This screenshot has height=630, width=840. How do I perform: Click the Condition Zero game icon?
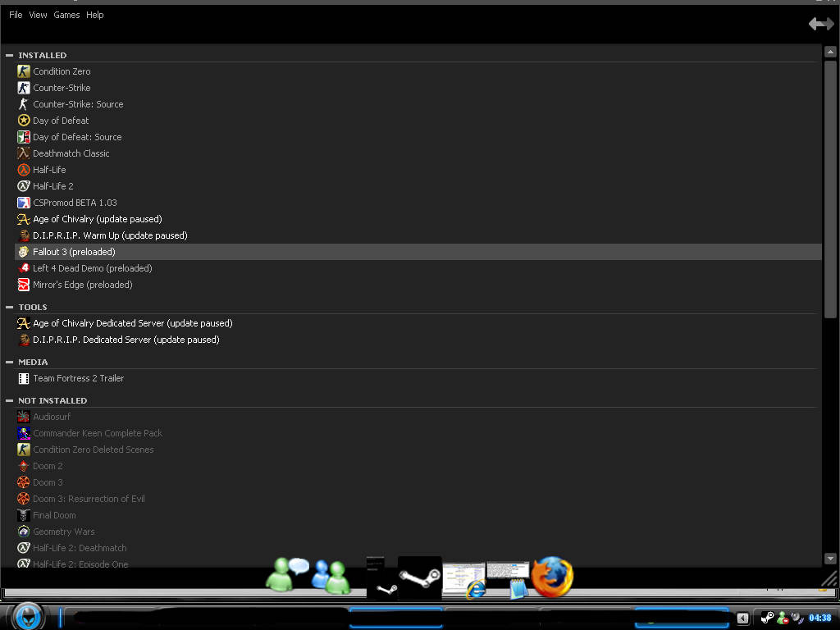(x=24, y=71)
